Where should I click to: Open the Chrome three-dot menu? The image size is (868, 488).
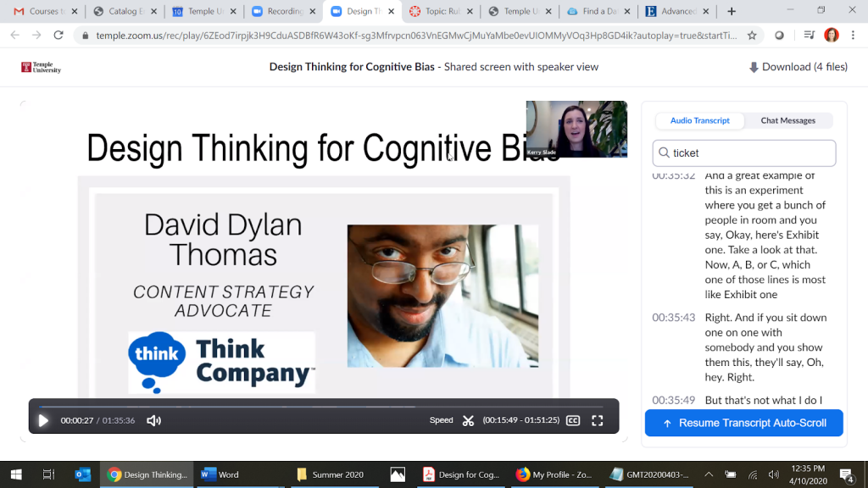853,36
